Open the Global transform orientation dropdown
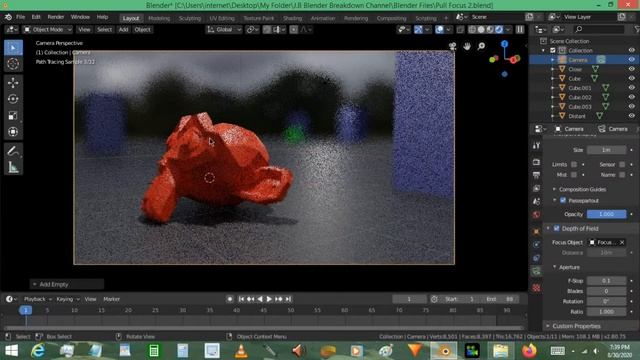This screenshot has width=640, height=360. point(224,29)
